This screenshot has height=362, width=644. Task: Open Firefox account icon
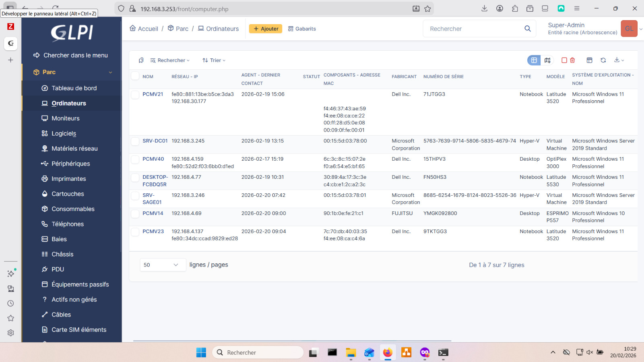pos(500,8)
